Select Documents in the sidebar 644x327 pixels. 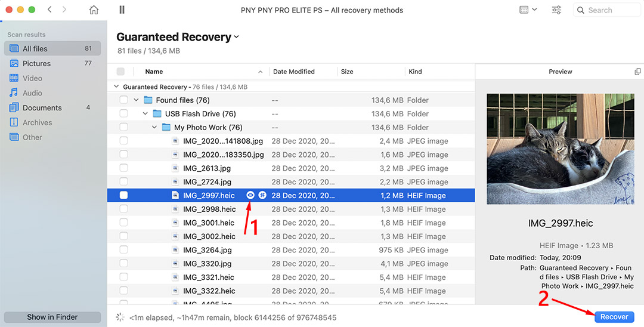(x=42, y=108)
